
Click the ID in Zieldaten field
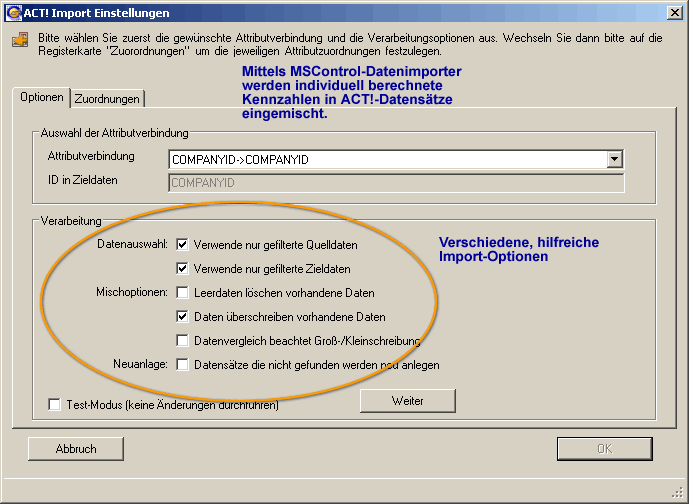click(396, 183)
